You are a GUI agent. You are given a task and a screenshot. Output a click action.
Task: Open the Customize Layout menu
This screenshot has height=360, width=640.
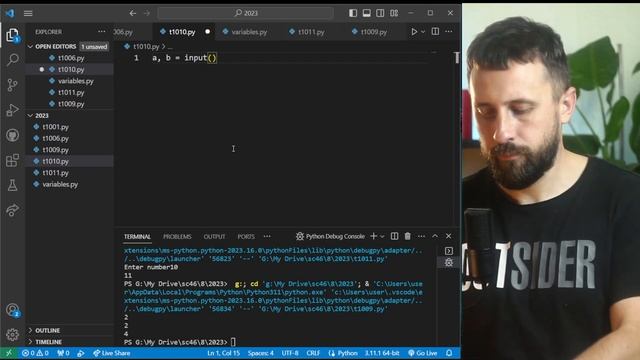pos(394,13)
